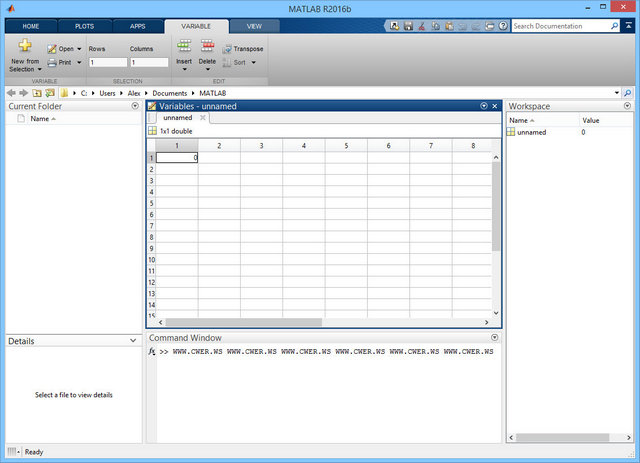Close the unnamed variable tab
The width and height of the screenshot is (640, 463).
[x=203, y=117]
